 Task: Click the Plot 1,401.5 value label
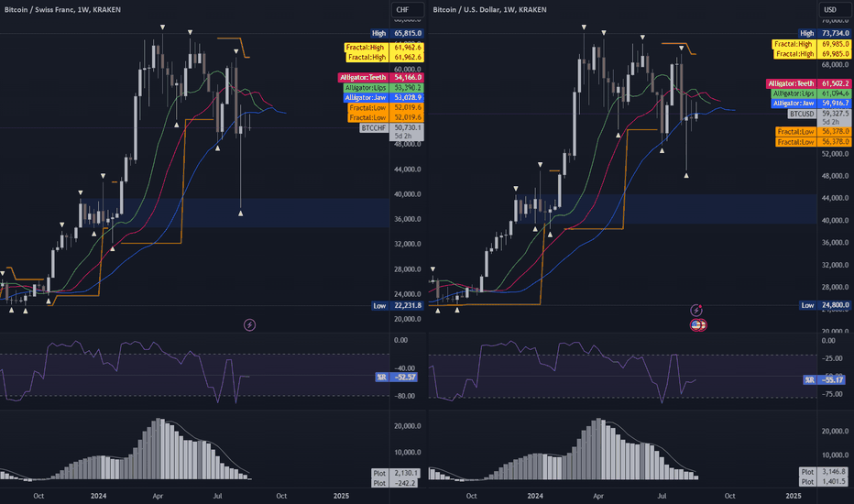click(824, 482)
